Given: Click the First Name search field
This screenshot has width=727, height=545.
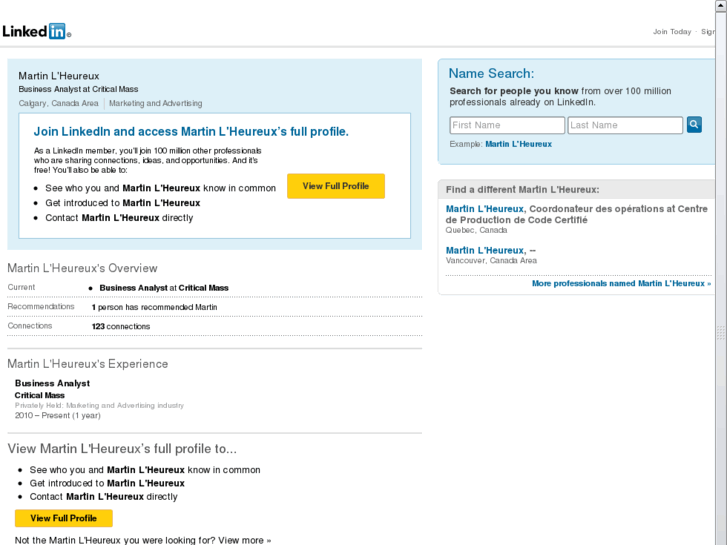Looking at the screenshot, I should click(507, 125).
